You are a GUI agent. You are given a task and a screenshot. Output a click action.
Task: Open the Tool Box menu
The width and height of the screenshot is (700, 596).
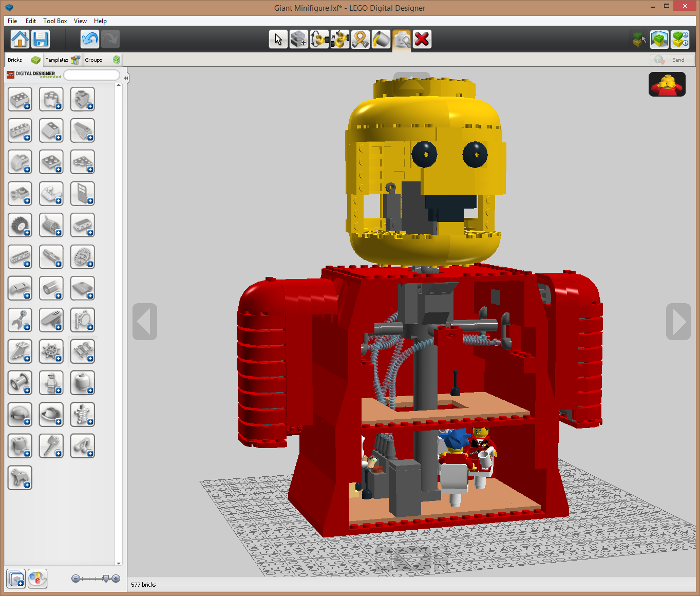coord(55,21)
